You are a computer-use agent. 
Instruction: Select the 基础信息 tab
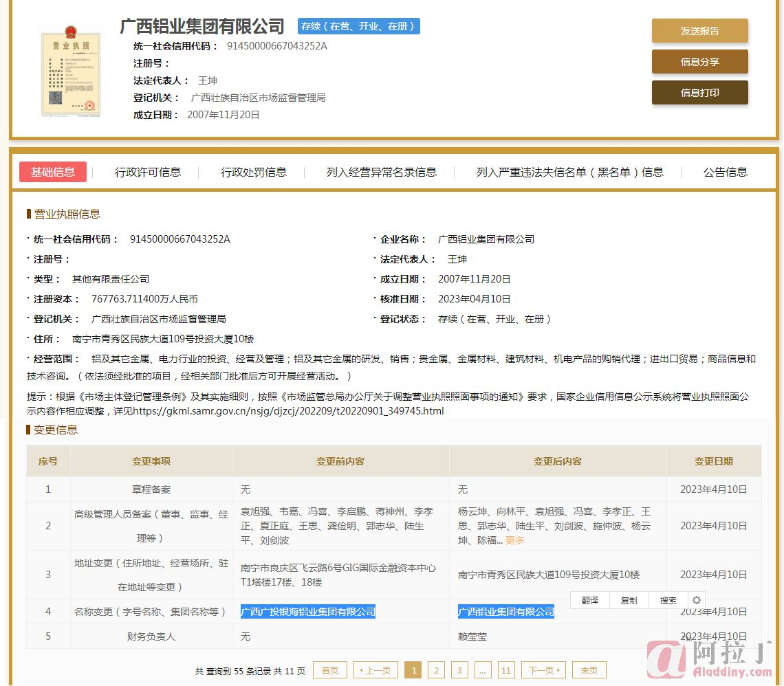[53, 172]
